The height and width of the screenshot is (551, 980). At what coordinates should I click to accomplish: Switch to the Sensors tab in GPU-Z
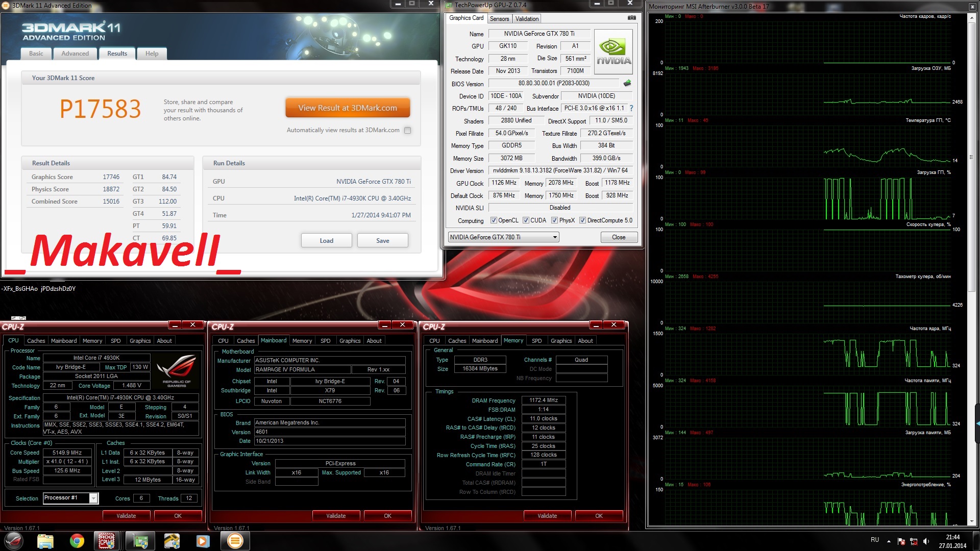(499, 19)
